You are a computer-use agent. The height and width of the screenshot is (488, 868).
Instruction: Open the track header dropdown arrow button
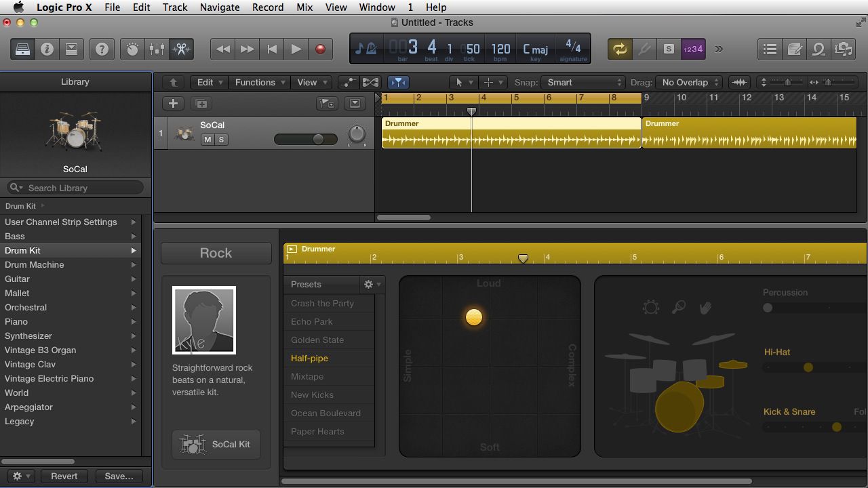click(x=355, y=103)
